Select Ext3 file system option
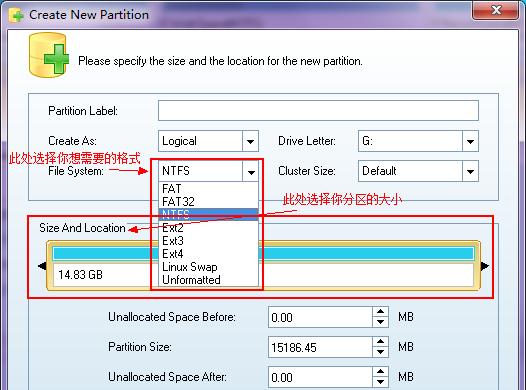Image resolution: width=526 pixels, height=390 pixels. pyautogui.click(x=208, y=241)
